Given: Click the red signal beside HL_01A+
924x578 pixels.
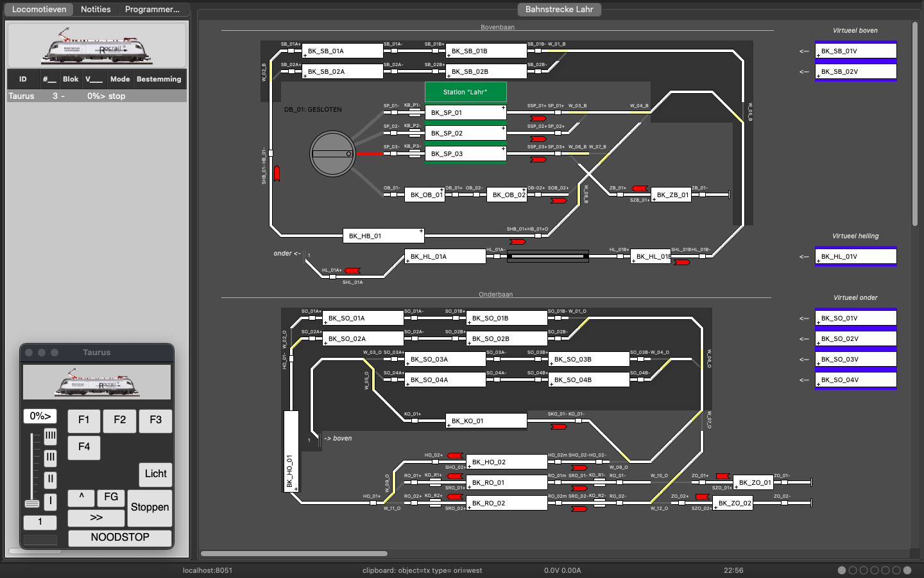Looking at the screenshot, I should (x=352, y=270).
